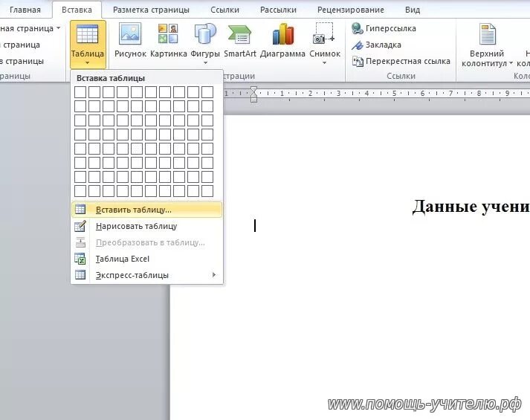The image size is (530, 420).
Task: Click the Вставка таблицы menu header
Action: [x=111, y=78]
